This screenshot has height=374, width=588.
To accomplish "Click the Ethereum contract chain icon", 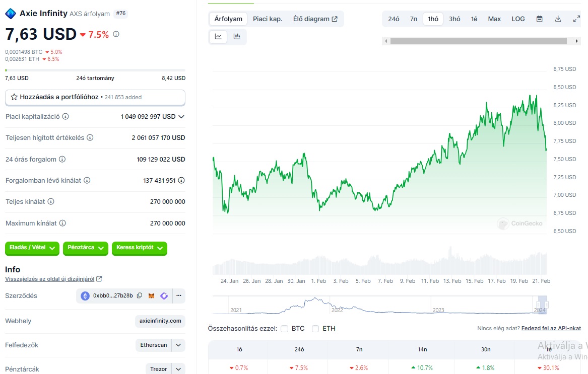I will [85, 295].
